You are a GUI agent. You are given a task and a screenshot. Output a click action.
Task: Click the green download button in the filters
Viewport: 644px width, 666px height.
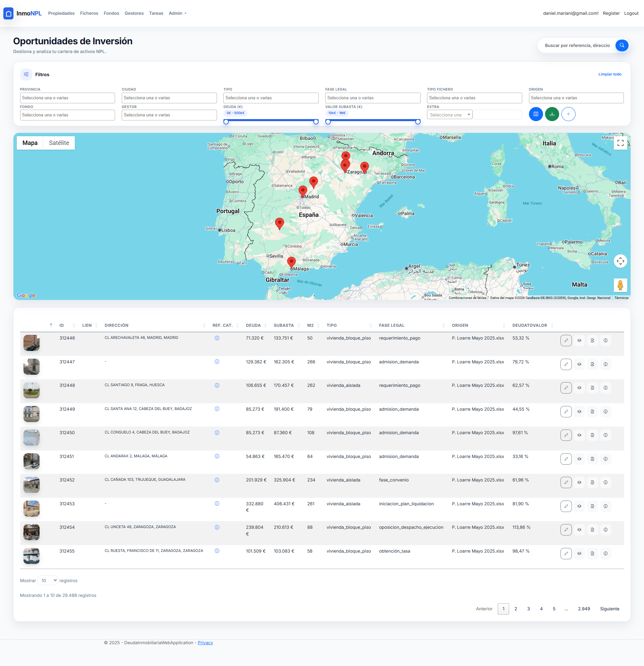[552, 114]
